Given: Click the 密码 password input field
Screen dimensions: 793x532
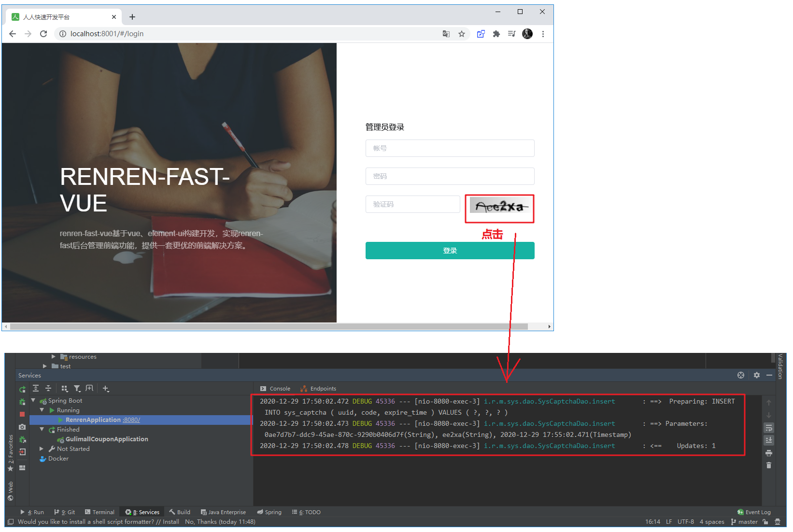Looking at the screenshot, I should tap(450, 176).
